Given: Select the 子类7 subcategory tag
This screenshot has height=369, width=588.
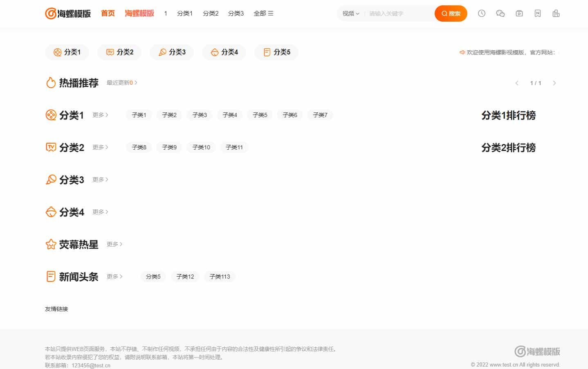Looking at the screenshot, I should coord(320,115).
